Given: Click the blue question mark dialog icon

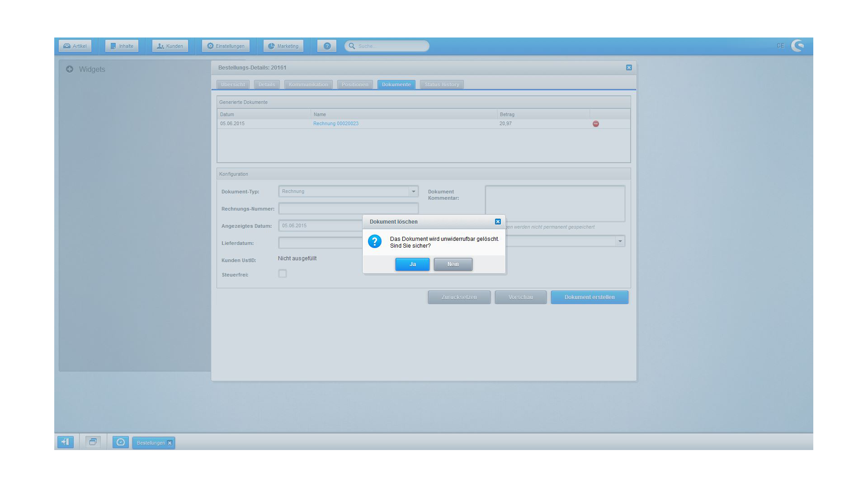Looking at the screenshot, I should click(375, 241).
